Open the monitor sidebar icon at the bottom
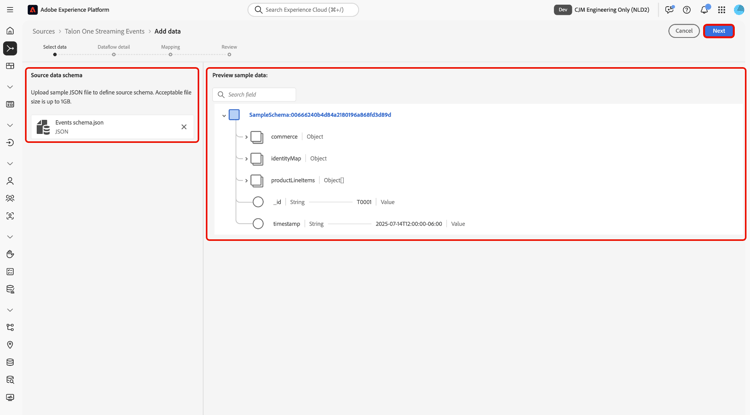 coord(10,397)
